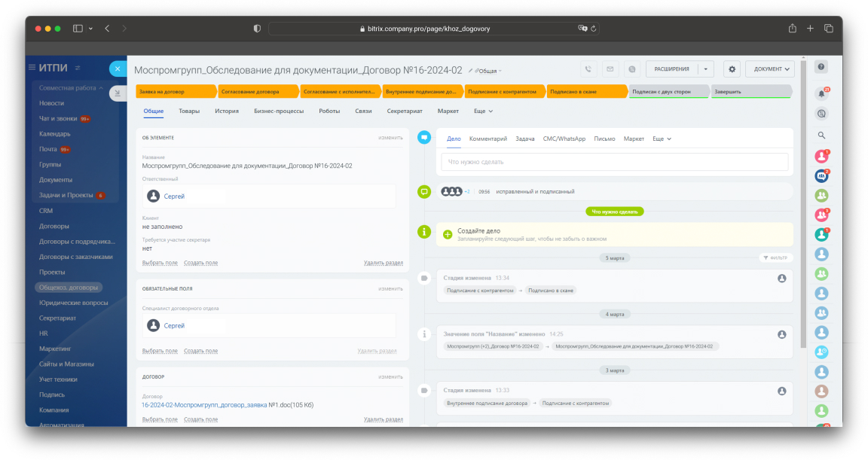Image resolution: width=868 pixels, height=460 pixels.
Task: Click the Safari address bar
Action: click(433, 29)
